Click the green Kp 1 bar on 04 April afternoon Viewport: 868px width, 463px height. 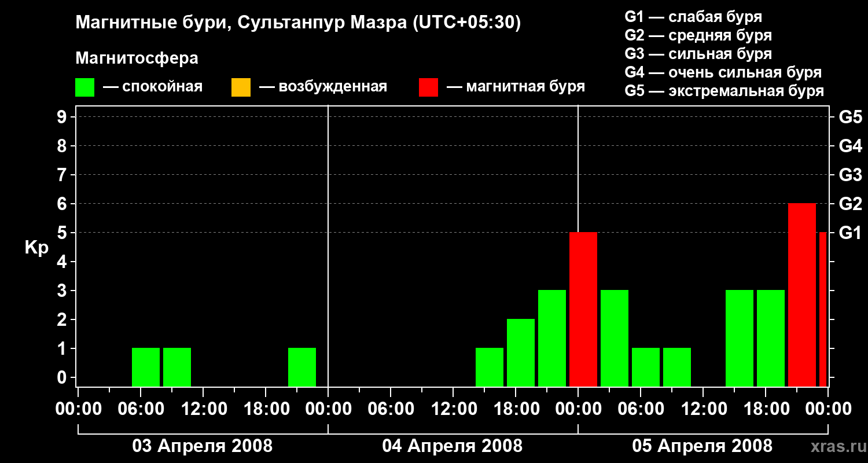click(490, 368)
